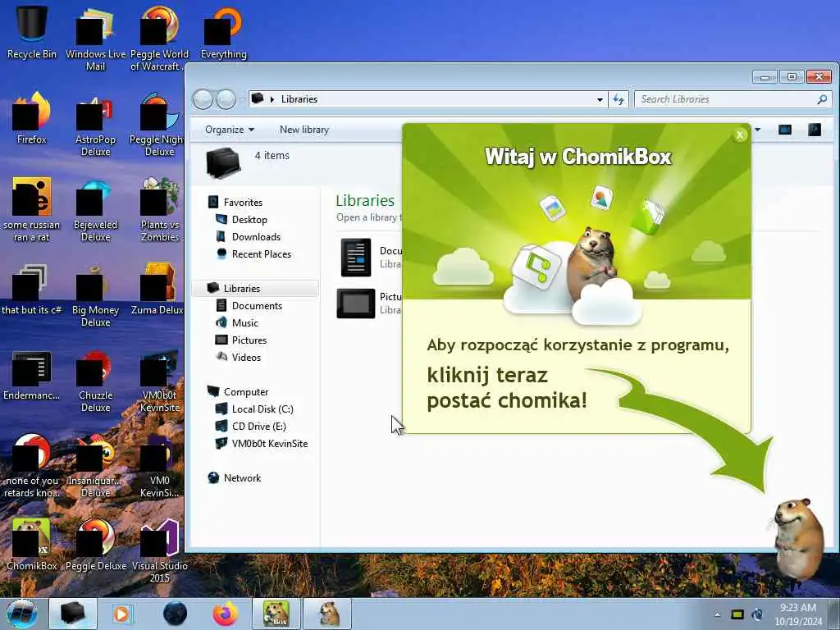Close the Witaj w ChomikBox popup
The height and width of the screenshot is (630, 840).
click(x=740, y=135)
